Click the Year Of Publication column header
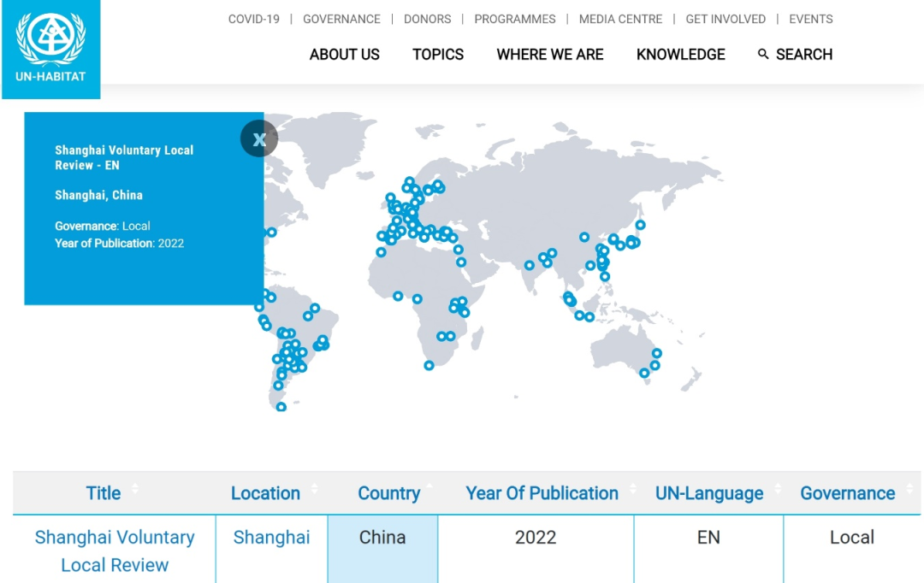Screen dimensions: 924x583 542,493
